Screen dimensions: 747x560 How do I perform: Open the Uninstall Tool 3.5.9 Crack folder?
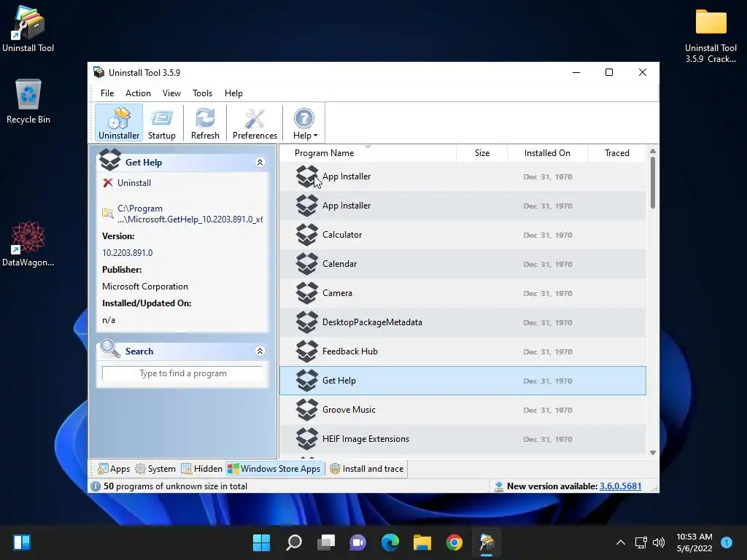coord(711,36)
